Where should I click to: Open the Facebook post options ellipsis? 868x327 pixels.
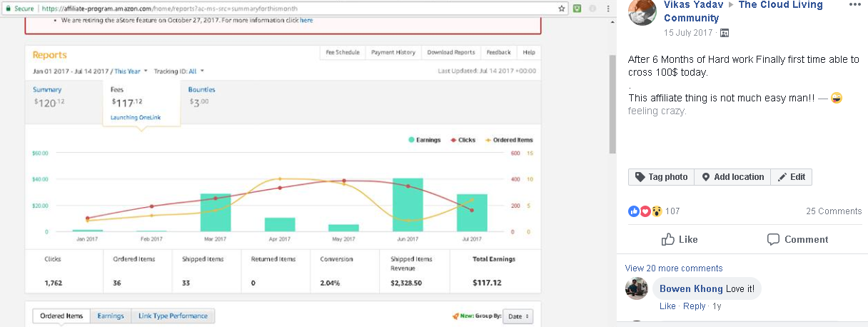[x=854, y=5]
